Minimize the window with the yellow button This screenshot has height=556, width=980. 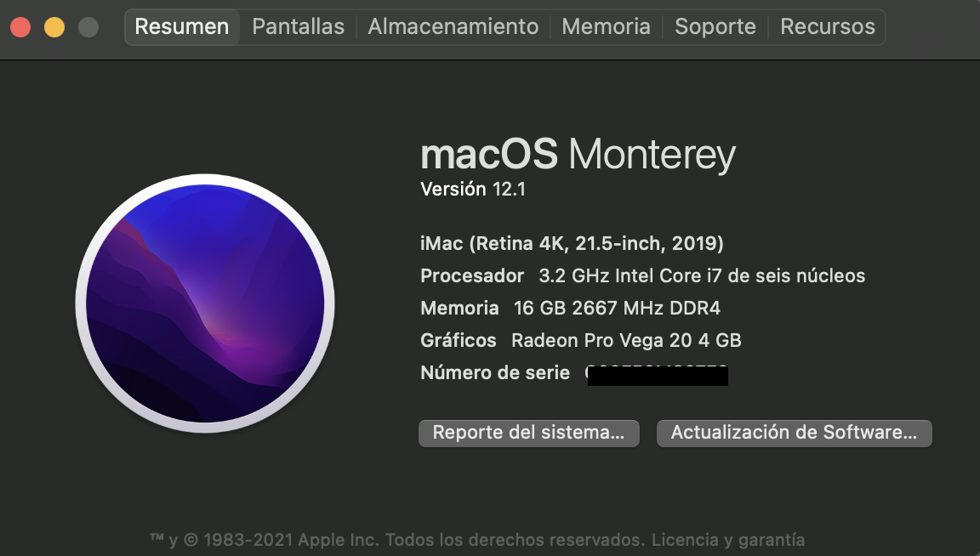[54, 27]
